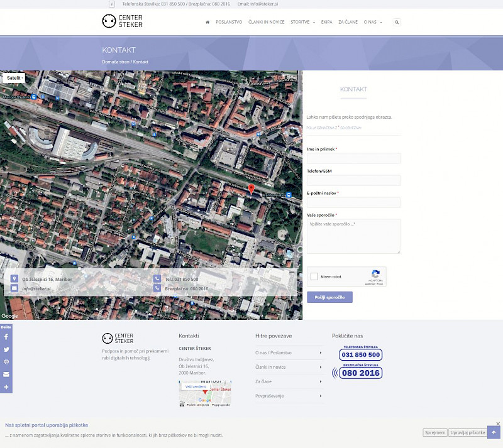Click the Facebook icon in the top bar
This screenshot has height=448, width=503.
tap(112, 4)
